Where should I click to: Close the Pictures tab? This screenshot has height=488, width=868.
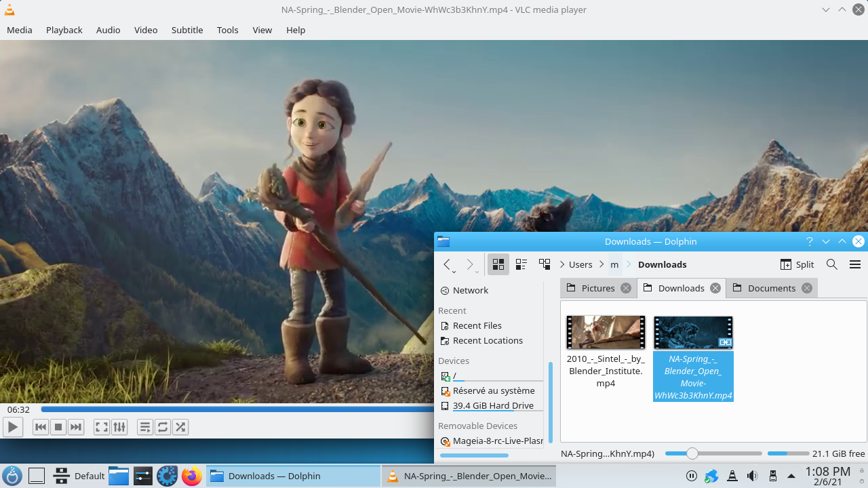tap(626, 288)
